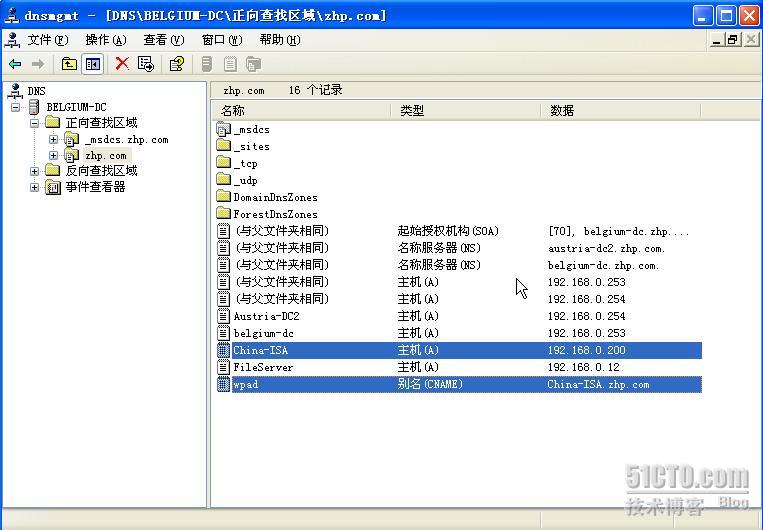Click the wpad record icon
The image size is (763, 530).
tap(223, 384)
